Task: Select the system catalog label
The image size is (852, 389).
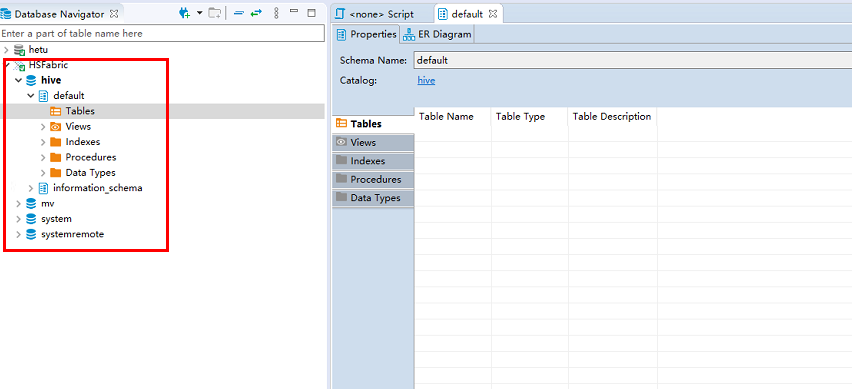Action: pyautogui.click(x=57, y=219)
